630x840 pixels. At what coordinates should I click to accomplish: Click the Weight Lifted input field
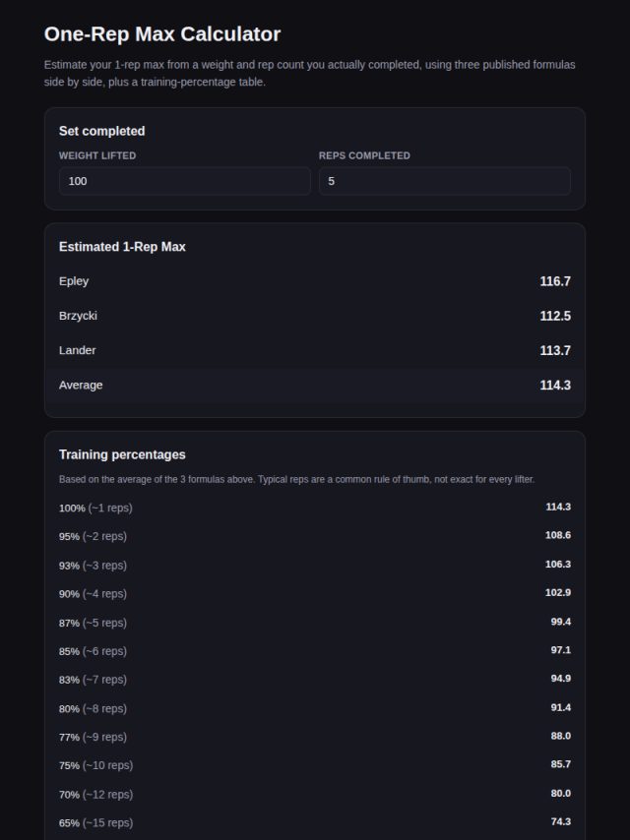coord(185,181)
